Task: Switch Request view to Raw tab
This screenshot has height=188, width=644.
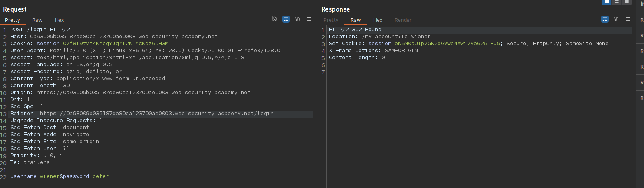Action: 37,20
